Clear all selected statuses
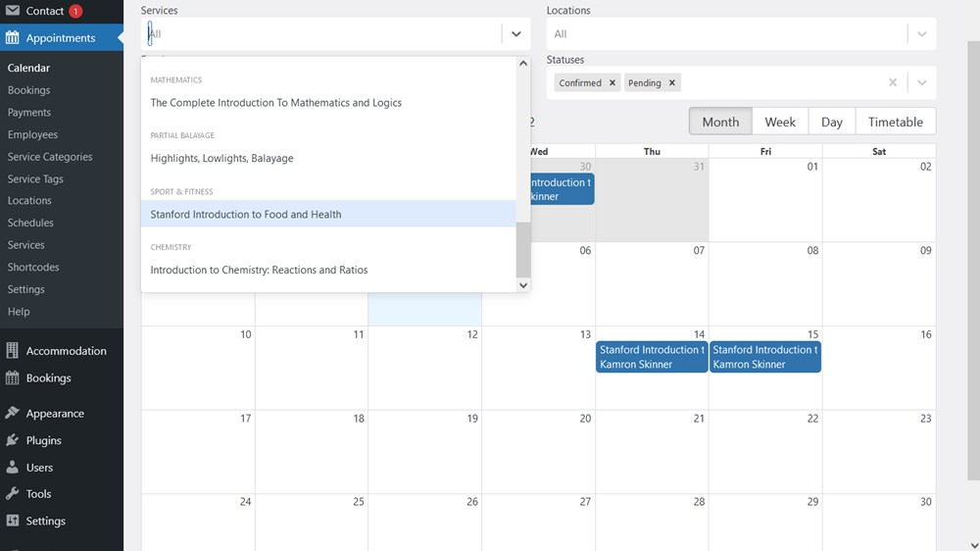Screen dimensions: 980x551 [x=893, y=82]
